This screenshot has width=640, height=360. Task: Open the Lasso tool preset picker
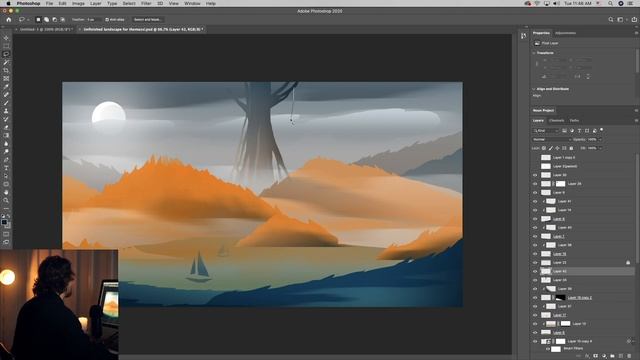pos(23,19)
